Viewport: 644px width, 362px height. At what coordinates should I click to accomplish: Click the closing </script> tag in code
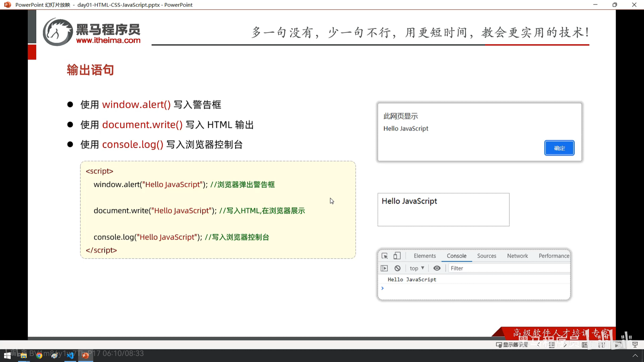point(101,250)
